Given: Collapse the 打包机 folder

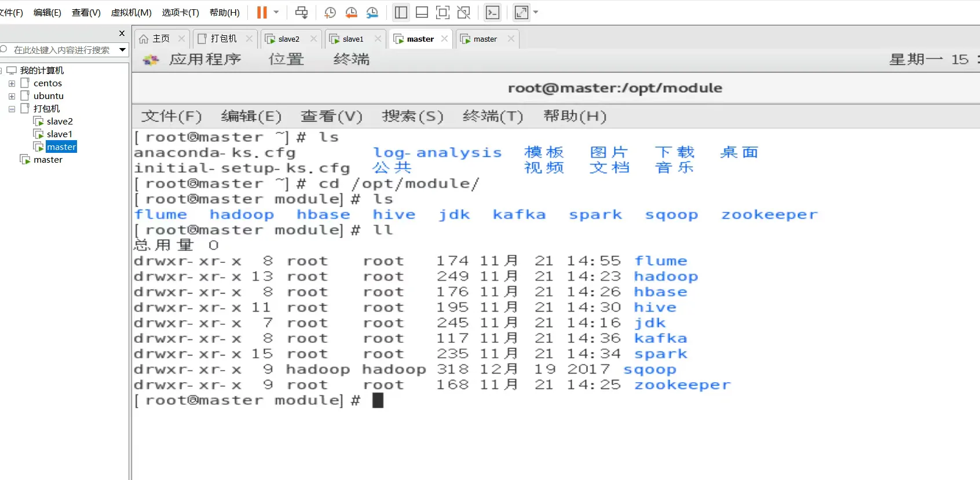Looking at the screenshot, I should 12,109.
